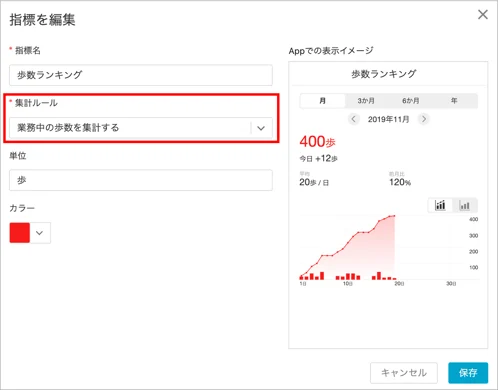Expand the 集計ルール dropdown chevron

pyautogui.click(x=261, y=128)
